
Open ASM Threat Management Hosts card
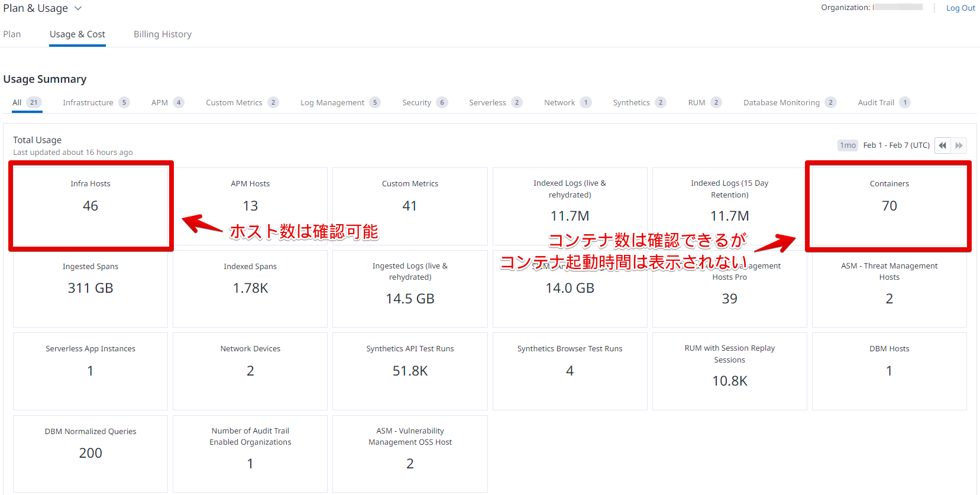pyautogui.click(x=890, y=289)
